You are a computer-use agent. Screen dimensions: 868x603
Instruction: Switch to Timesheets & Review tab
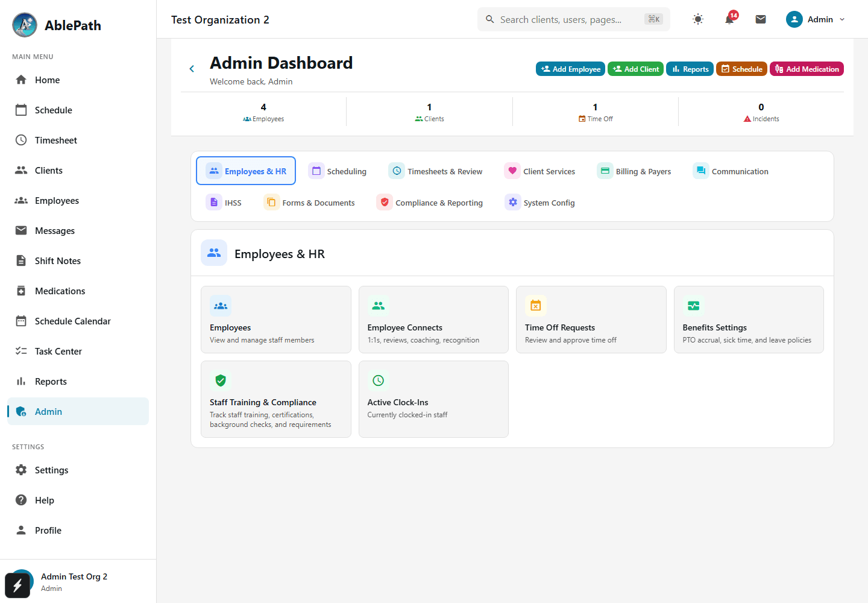click(436, 171)
